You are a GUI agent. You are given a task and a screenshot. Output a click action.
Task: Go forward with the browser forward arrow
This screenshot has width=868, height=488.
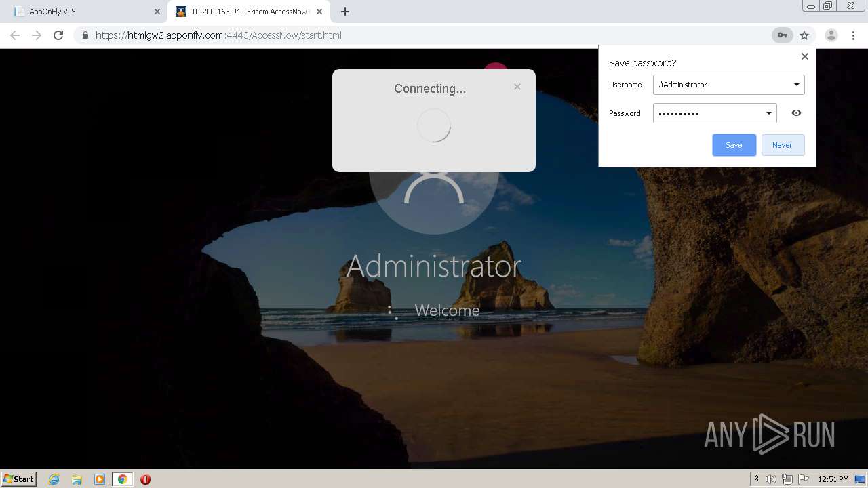point(37,35)
